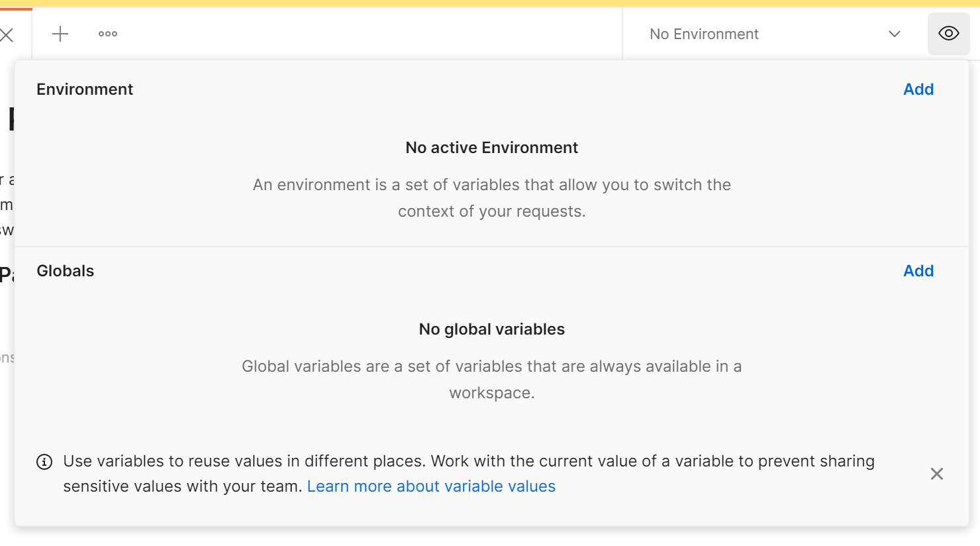Dismiss the variables info message
This screenshot has width=980, height=546.
937,474
